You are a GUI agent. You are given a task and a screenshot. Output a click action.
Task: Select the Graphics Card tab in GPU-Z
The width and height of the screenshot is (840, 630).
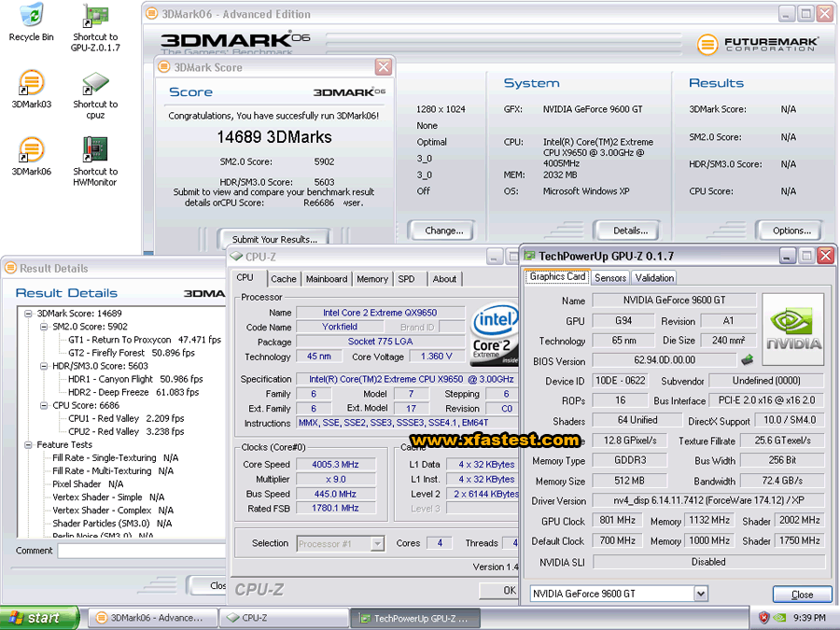coord(558,276)
